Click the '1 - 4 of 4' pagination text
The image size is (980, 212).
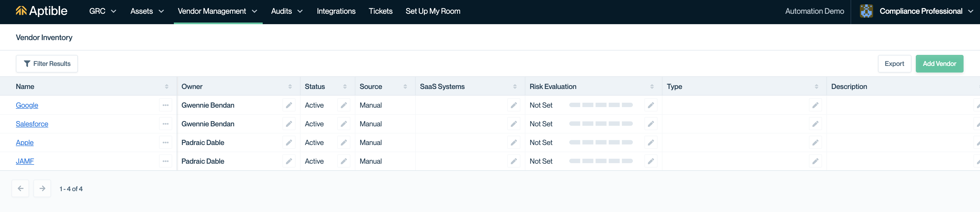pyautogui.click(x=71, y=189)
